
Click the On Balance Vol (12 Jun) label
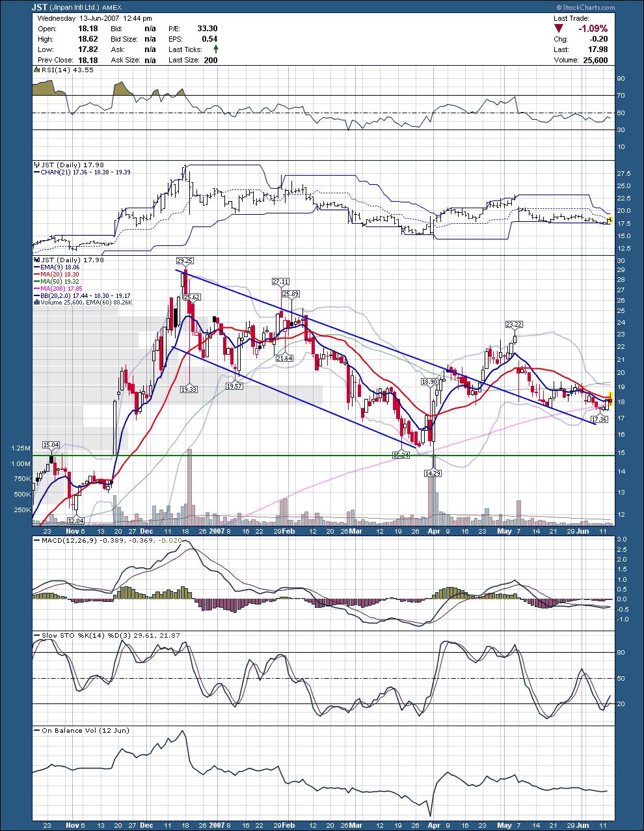pyautogui.click(x=85, y=730)
